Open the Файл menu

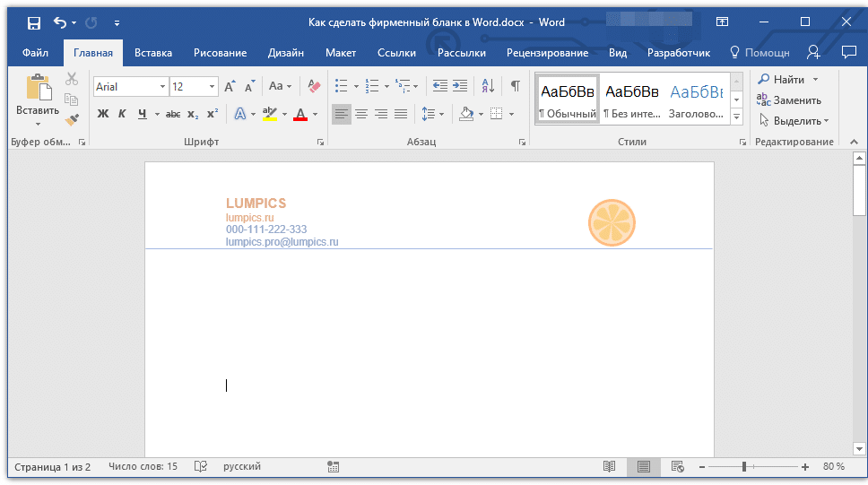35,53
